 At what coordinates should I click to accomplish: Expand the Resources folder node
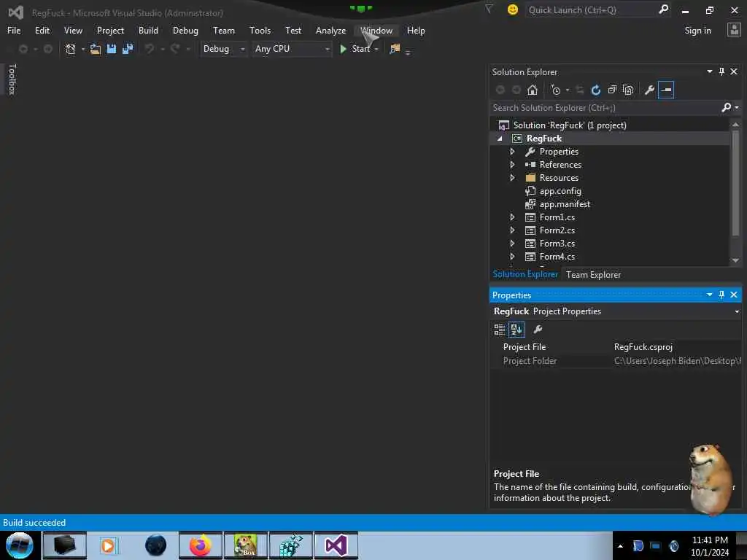pos(512,178)
